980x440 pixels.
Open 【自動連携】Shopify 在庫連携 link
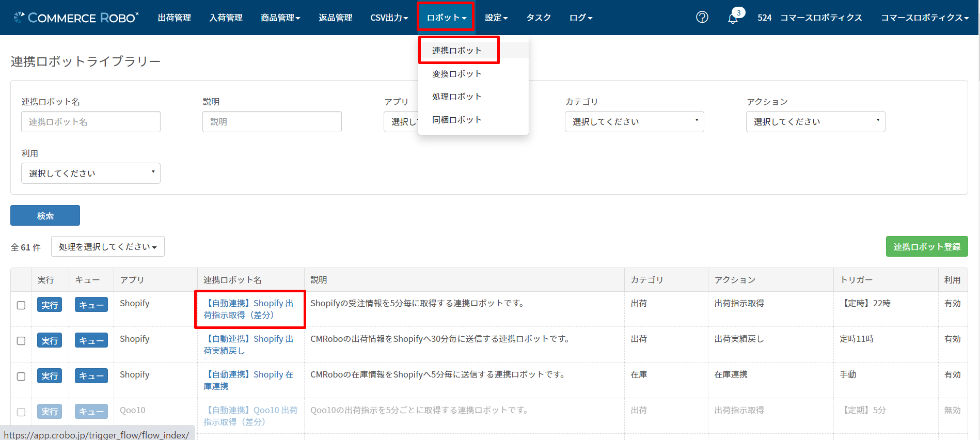pyautogui.click(x=248, y=380)
